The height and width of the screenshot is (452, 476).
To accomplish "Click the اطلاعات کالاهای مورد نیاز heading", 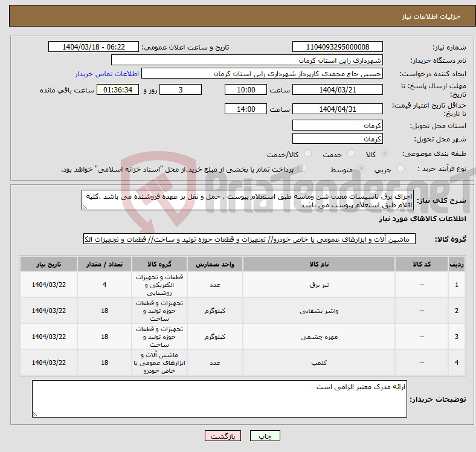I will pyautogui.click(x=422, y=219).
